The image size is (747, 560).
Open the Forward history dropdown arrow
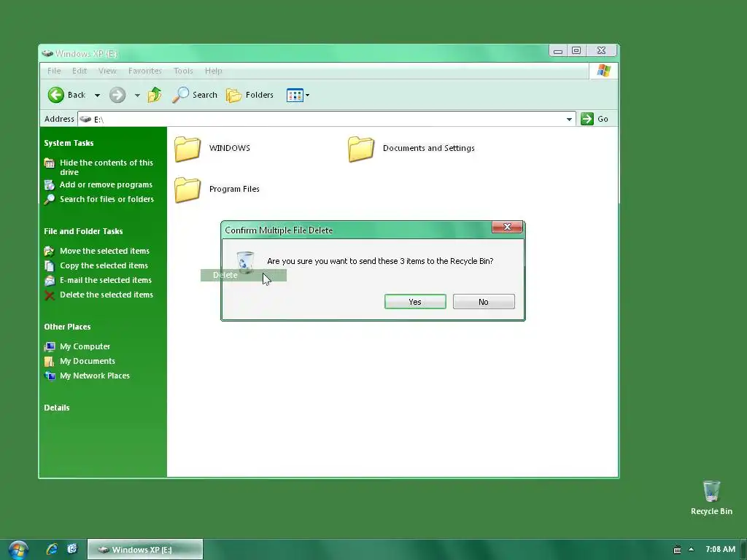coord(137,96)
